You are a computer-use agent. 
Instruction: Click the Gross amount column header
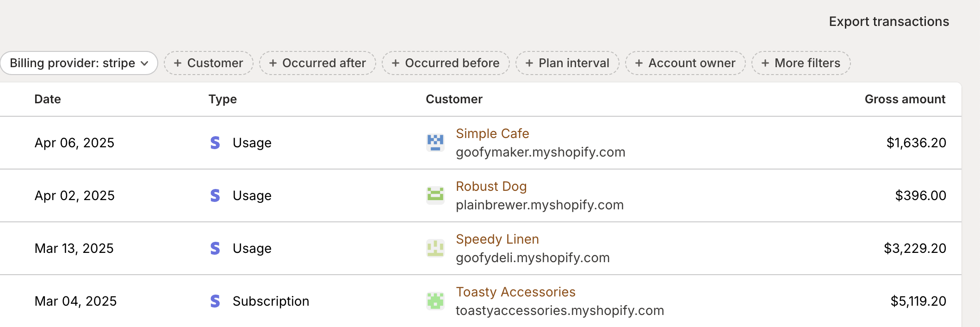(905, 99)
